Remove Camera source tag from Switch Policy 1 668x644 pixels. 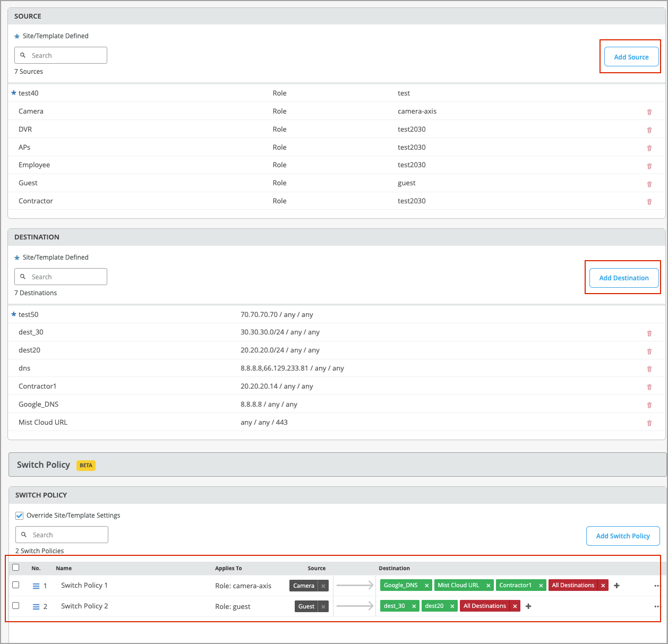(x=323, y=586)
